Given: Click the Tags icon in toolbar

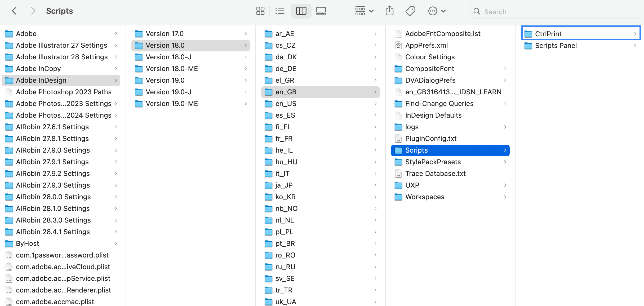Looking at the screenshot, I should tap(410, 11).
